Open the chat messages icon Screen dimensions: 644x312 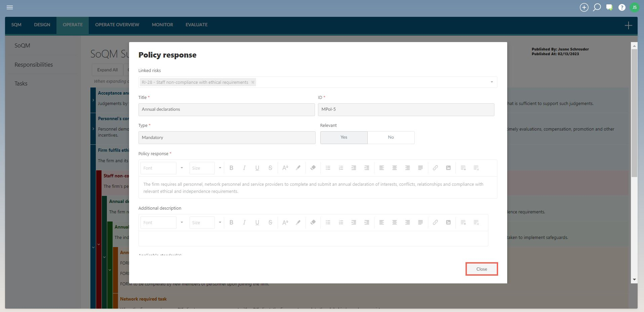tap(609, 7)
